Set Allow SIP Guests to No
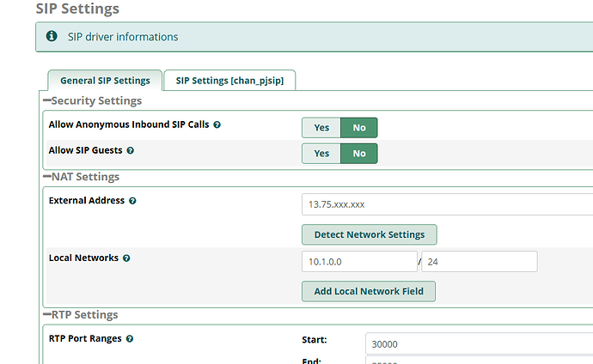The width and height of the screenshot is (593, 364). [359, 154]
